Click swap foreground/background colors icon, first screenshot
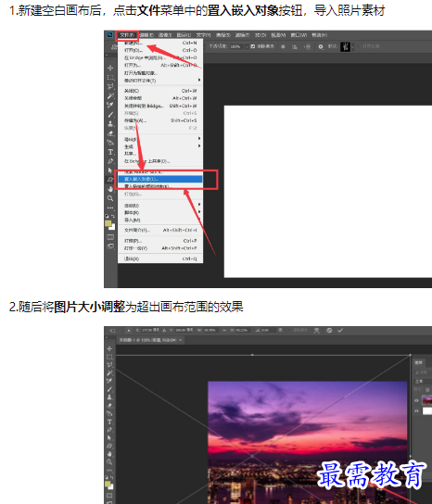This screenshot has height=504, width=432. 113,216
